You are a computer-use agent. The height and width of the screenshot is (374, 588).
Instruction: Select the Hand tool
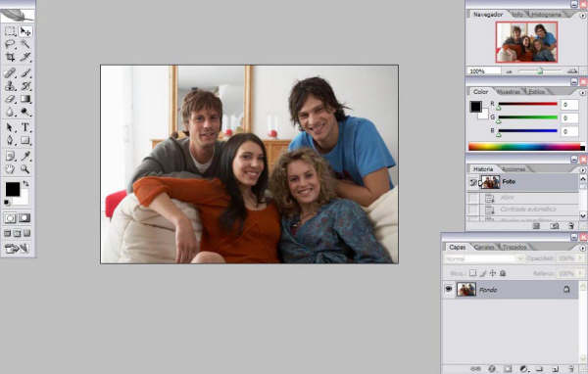click(10, 169)
